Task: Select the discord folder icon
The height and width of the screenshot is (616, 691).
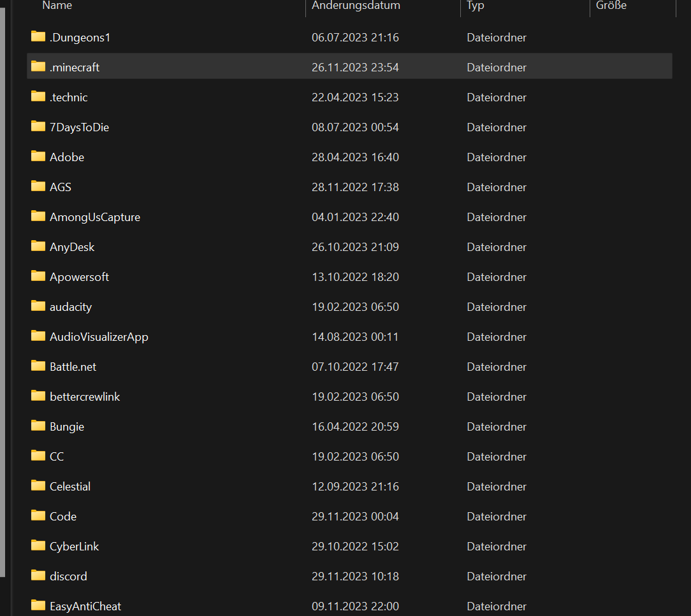Action: coord(38,575)
